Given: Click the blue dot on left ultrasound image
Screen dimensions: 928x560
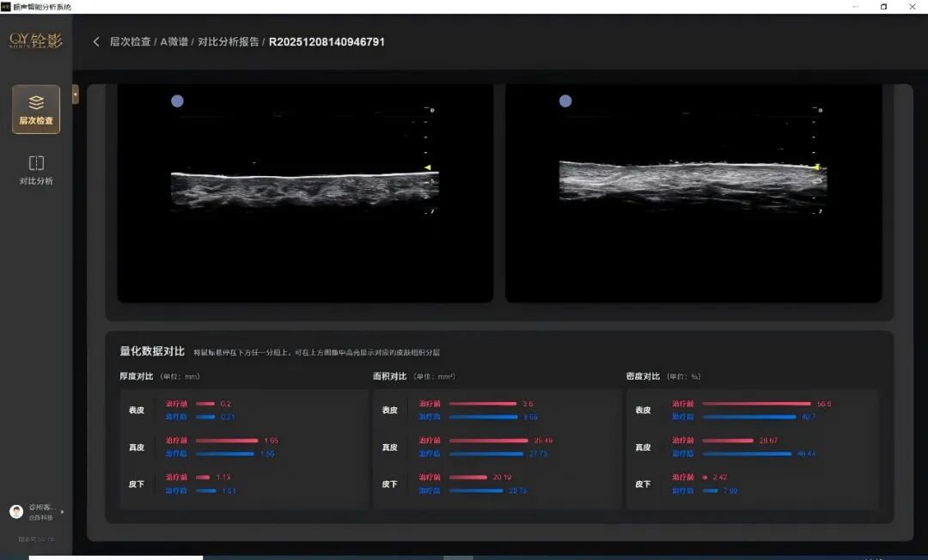Looking at the screenshot, I should [x=178, y=100].
